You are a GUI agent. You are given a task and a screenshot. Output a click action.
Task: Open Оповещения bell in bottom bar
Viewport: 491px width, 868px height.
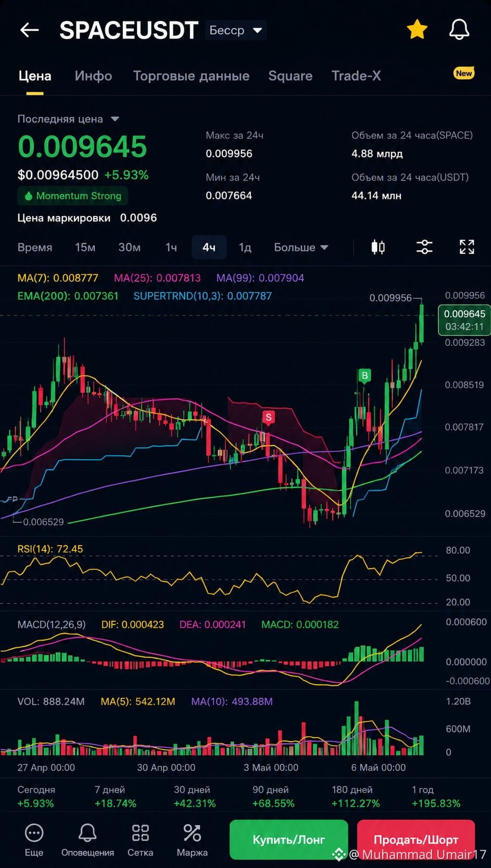[87, 833]
